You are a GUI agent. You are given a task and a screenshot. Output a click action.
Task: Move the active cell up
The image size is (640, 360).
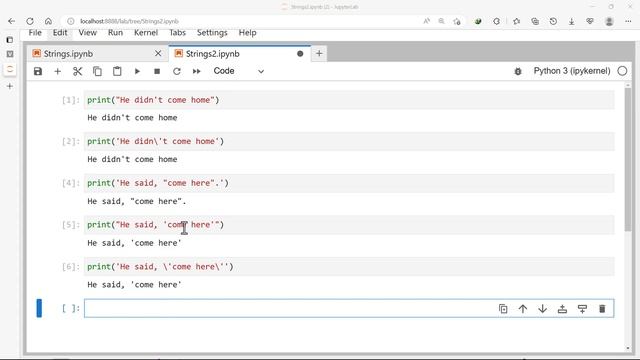(523, 309)
